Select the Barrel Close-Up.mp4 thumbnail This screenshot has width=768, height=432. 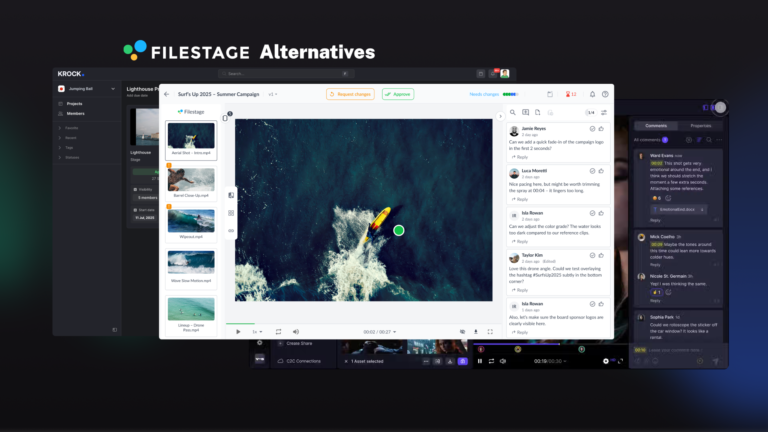pos(191,182)
